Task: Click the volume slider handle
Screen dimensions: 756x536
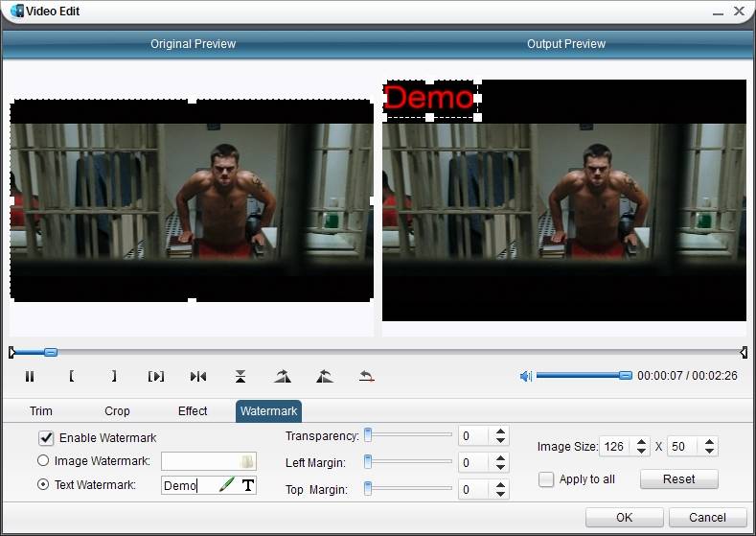Action: [626, 375]
